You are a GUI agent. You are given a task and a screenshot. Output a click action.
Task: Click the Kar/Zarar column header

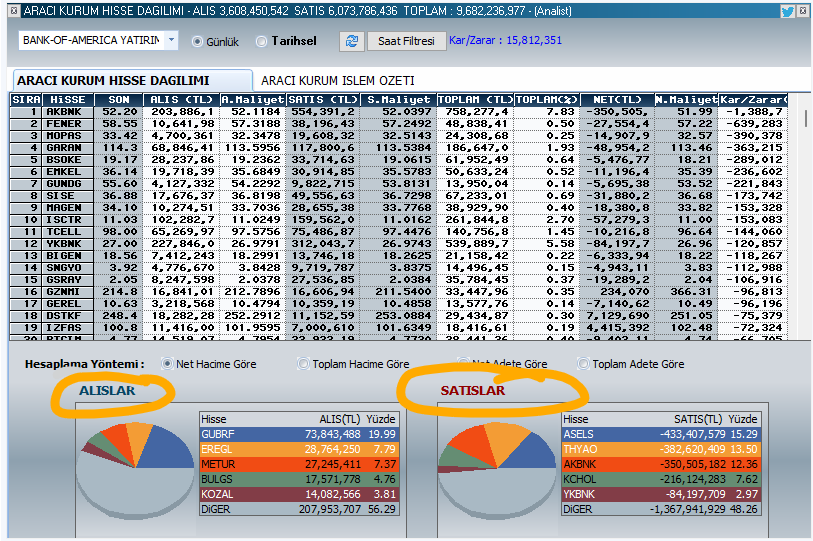[753, 100]
